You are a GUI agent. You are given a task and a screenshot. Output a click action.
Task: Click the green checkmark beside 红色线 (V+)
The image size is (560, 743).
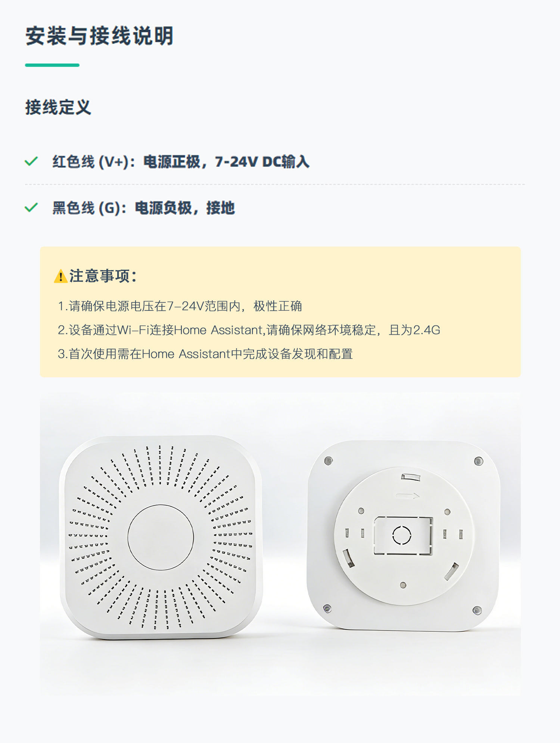tap(31, 161)
